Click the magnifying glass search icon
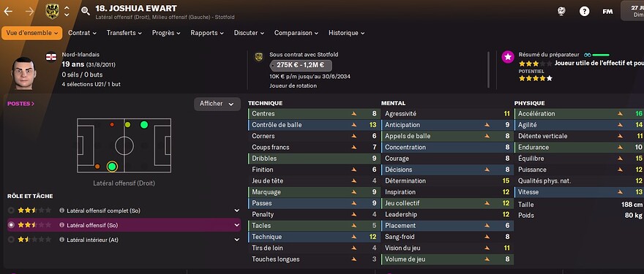 coord(86,11)
